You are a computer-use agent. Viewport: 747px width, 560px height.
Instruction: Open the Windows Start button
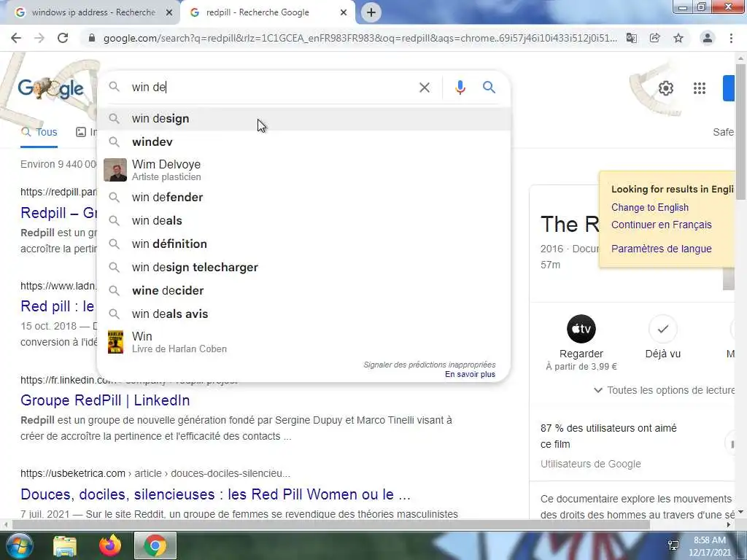(x=18, y=545)
